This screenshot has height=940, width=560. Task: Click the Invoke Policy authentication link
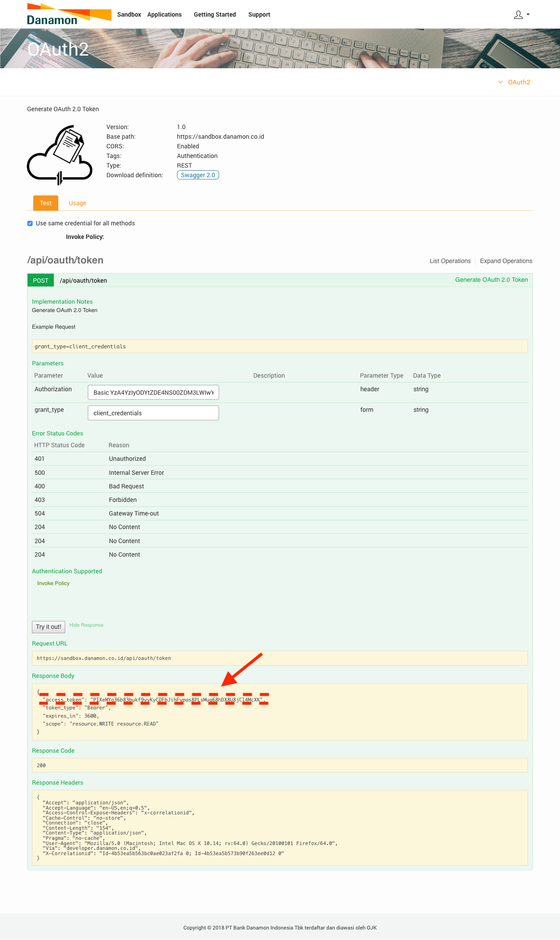click(53, 583)
